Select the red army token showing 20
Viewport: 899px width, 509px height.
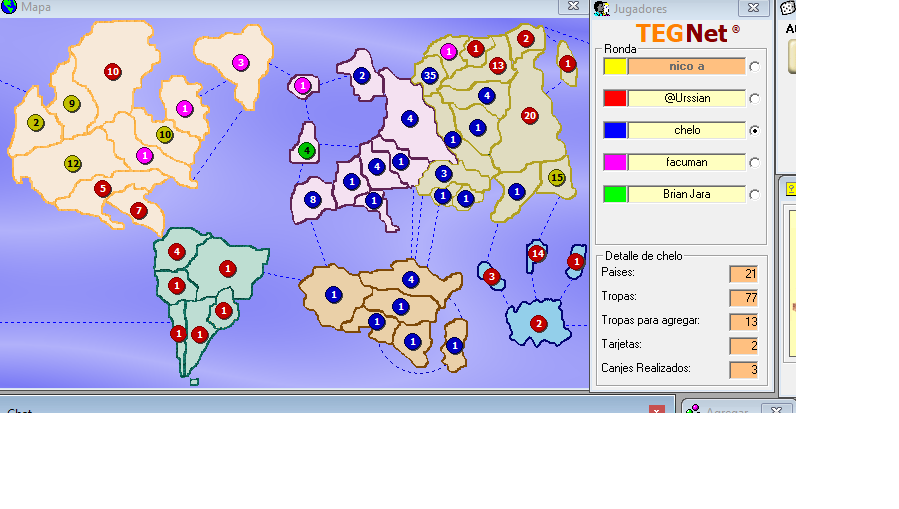tap(530, 116)
